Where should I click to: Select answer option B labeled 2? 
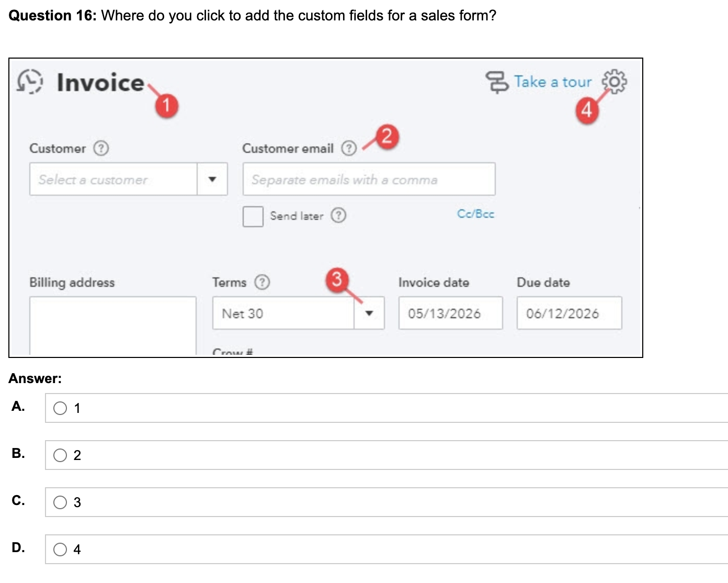coord(61,454)
